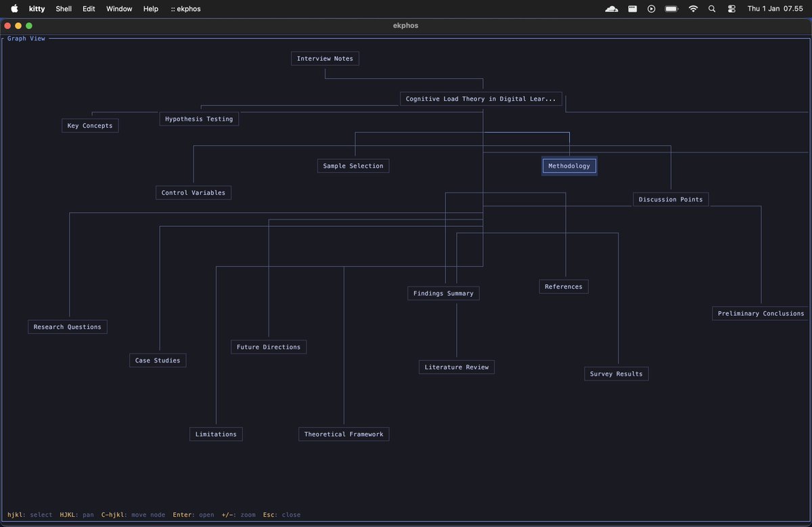Viewport: 812px width, 527px height.
Task: Select the Cognitive Load Theory node
Action: [481, 99]
